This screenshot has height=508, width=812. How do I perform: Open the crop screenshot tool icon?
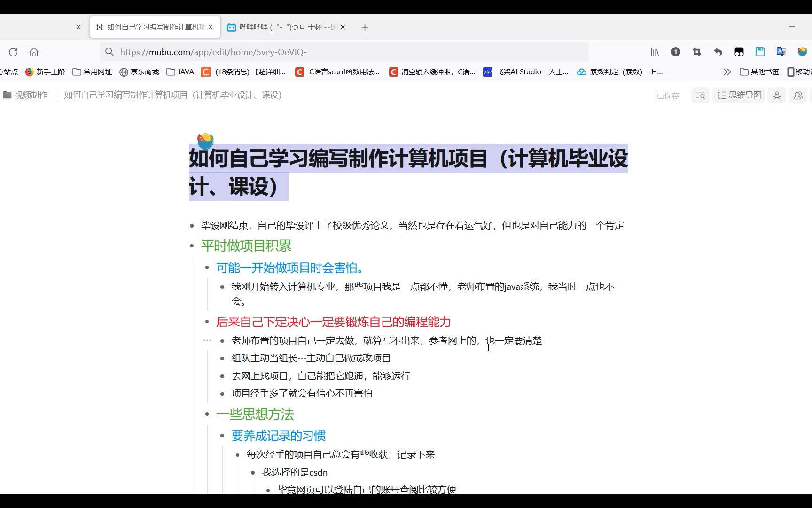tap(697, 52)
